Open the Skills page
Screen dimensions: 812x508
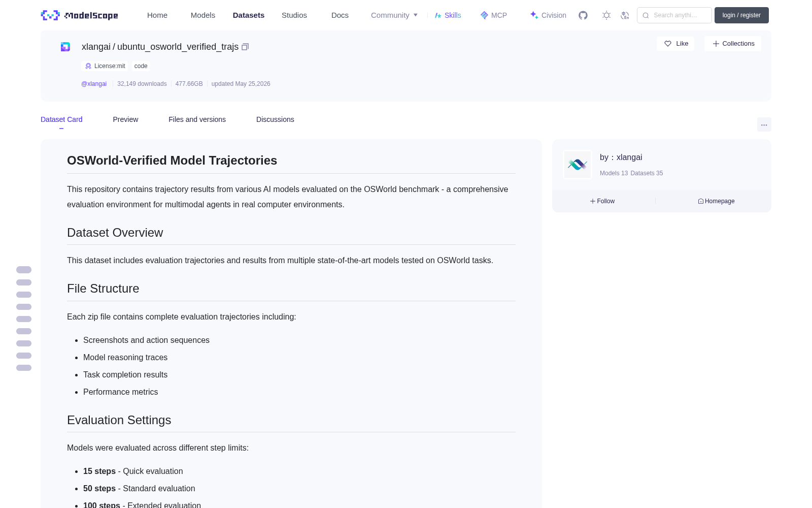pyautogui.click(x=448, y=15)
